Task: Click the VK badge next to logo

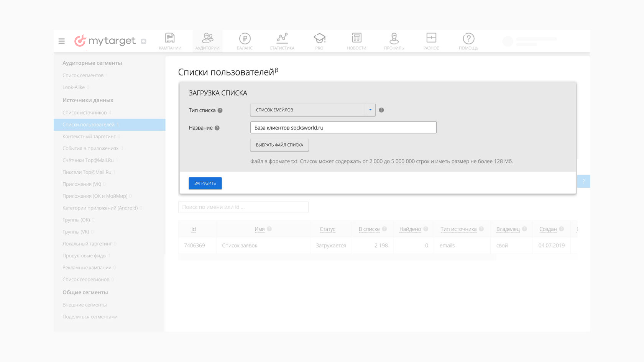Action: (x=144, y=41)
